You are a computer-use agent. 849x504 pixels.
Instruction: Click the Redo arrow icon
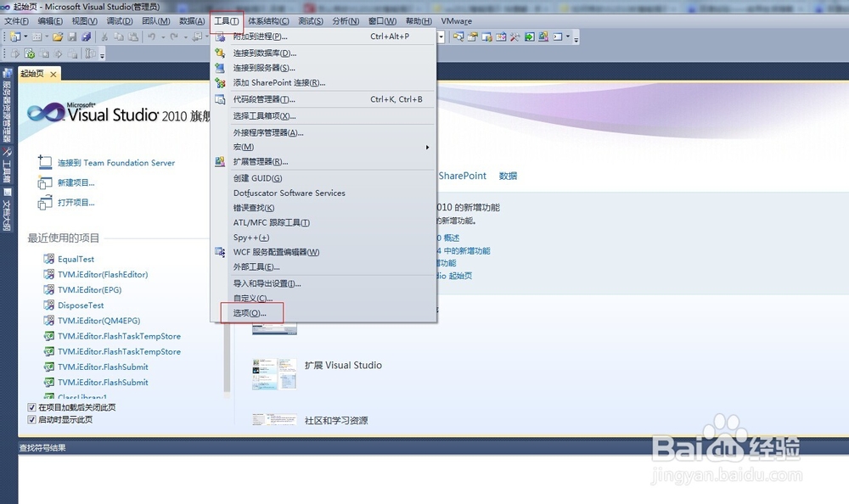click(174, 36)
